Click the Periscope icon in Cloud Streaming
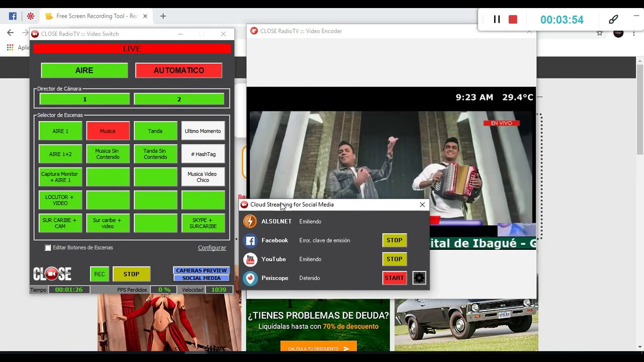644x362 pixels. (250, 278)
